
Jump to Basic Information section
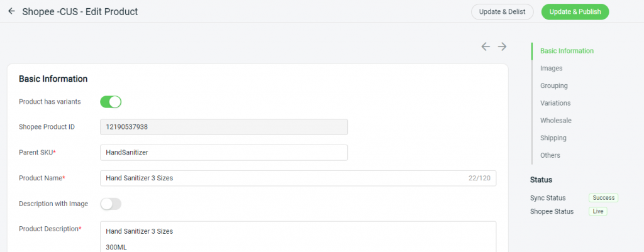pyautogui.click(x=567, y=51)
